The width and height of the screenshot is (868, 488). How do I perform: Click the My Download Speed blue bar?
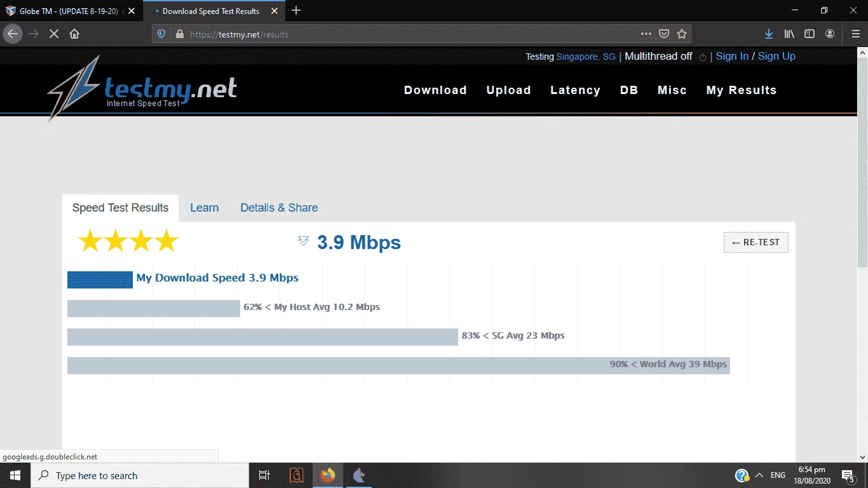(100, 280)
